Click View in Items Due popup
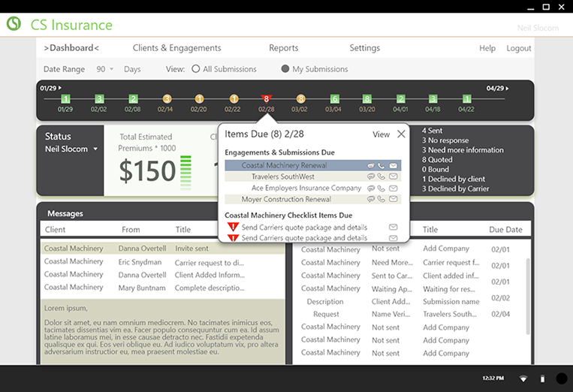Viewport: 573px width, 392px height. (x=381, y=134)
